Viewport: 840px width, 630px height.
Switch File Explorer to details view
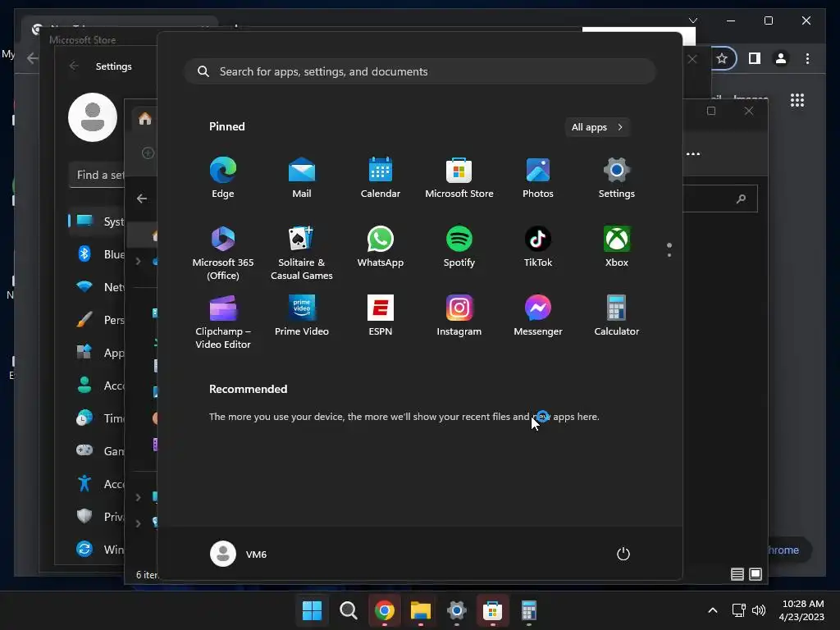point(737,574)
